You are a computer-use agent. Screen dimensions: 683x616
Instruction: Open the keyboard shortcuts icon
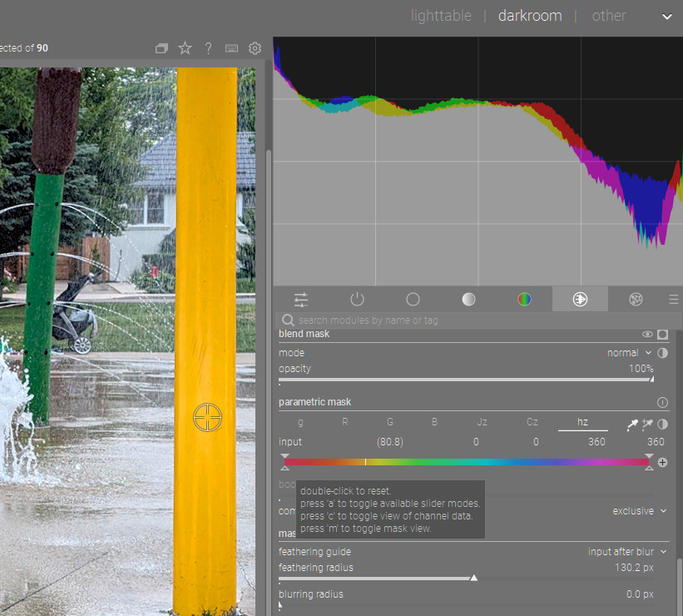click(x=231, y=48)
